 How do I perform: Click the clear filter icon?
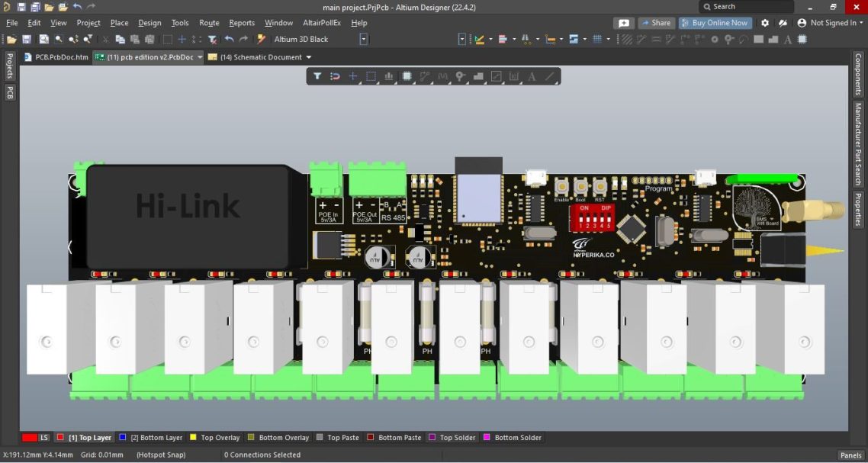pos(212,40)
